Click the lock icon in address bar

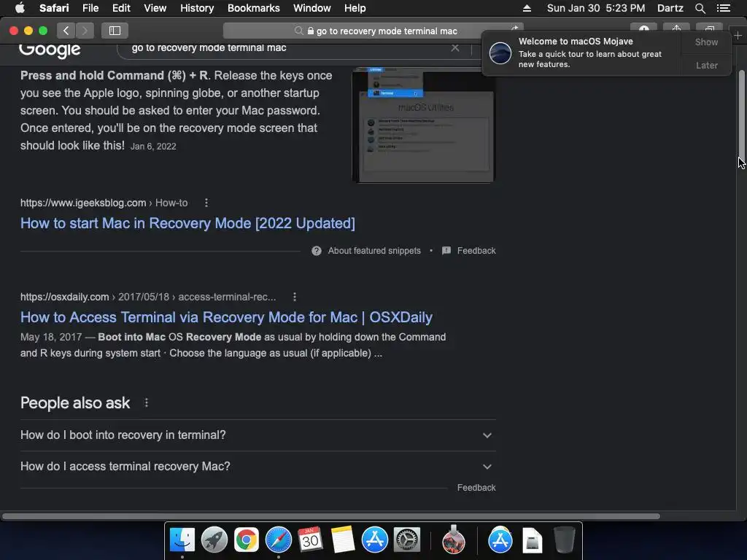tap(311, 31)
